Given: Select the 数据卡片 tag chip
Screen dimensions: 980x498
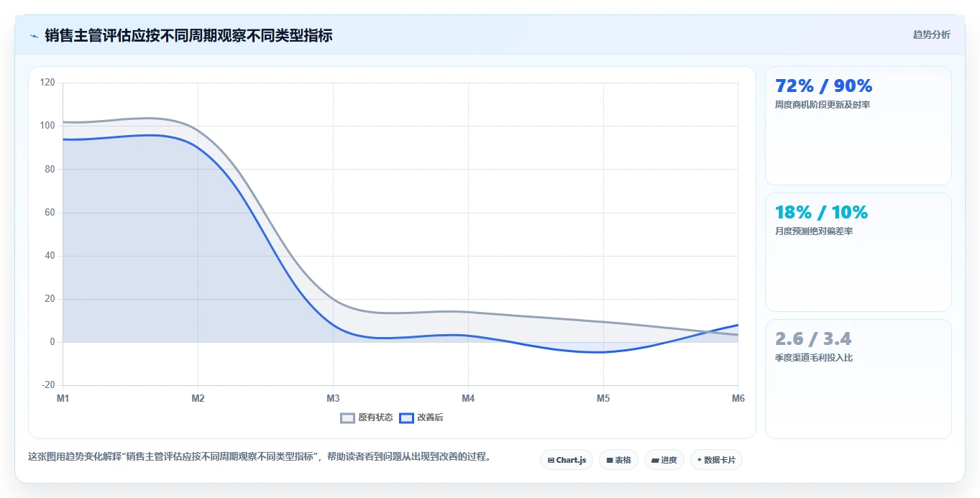Looking at the screenshot, I should coord(716,460).
